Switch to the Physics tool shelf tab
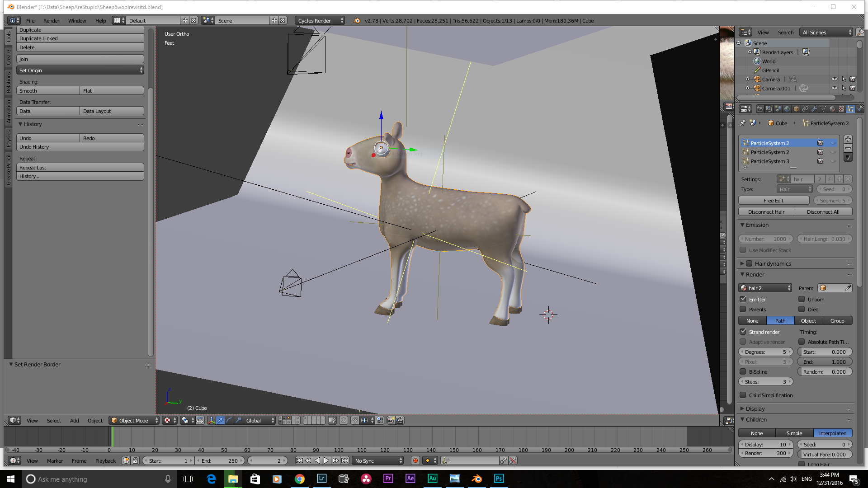The image size is (868, 488). pyautogui.click(x=8, y=139)
